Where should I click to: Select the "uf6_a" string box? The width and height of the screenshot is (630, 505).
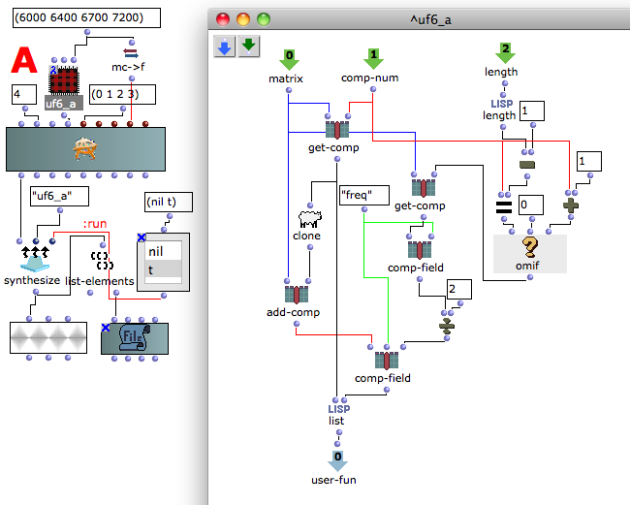tap(59, 196)
